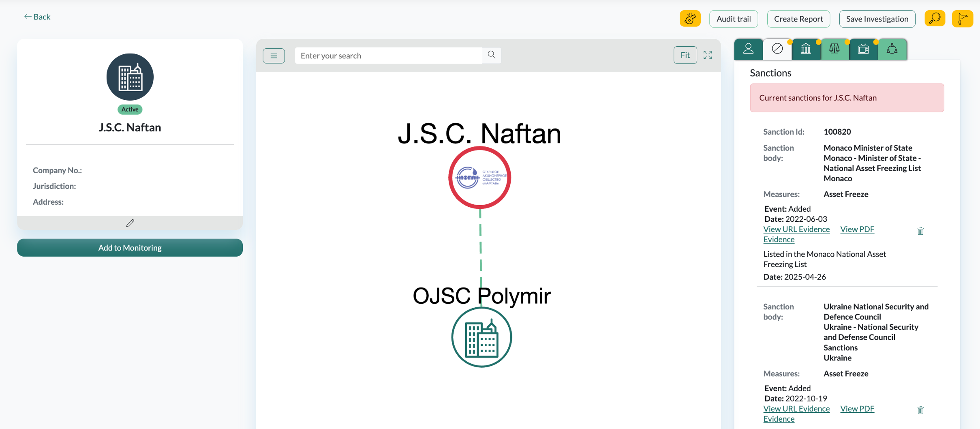The image size is (980, 429).
Task: Click the large 'J.S.C. Naftan' graph label
Action: [x=479, y=134]
